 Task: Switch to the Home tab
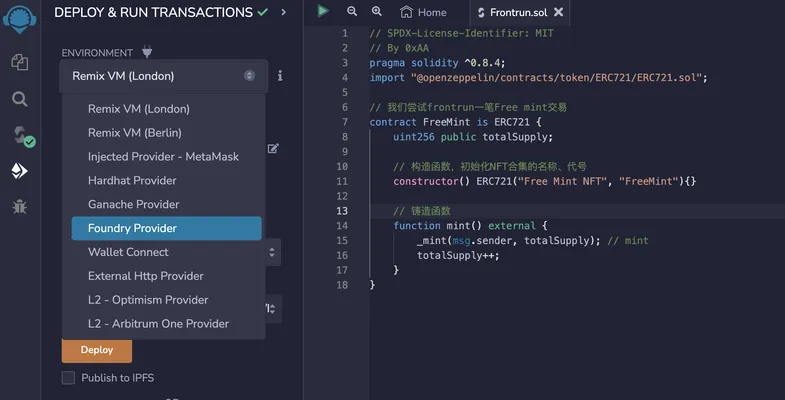click(x=424, y=12)
